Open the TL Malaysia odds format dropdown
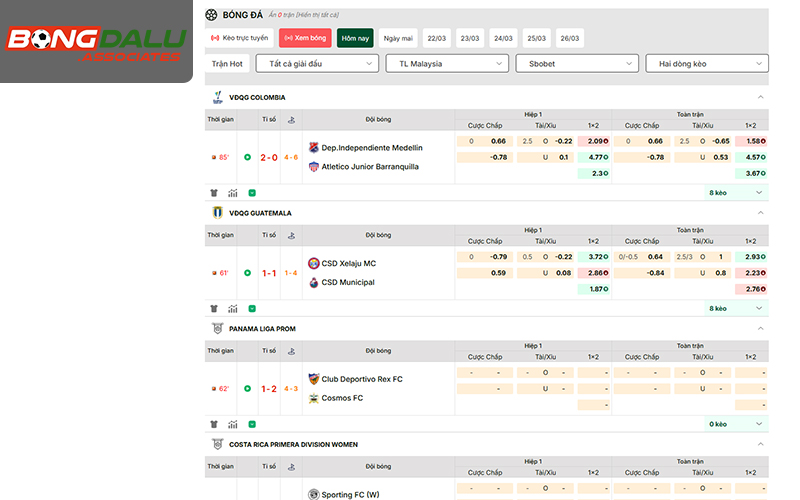The width and height of the screenshot is (800, 500). pyautogui.click(x=446, y=63)
